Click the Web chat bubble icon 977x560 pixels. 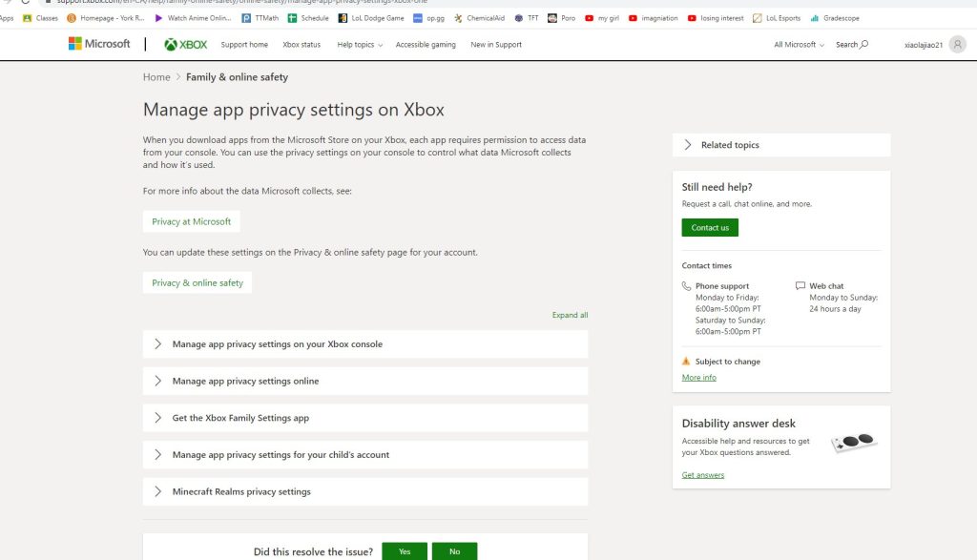[x=800, y=286]
